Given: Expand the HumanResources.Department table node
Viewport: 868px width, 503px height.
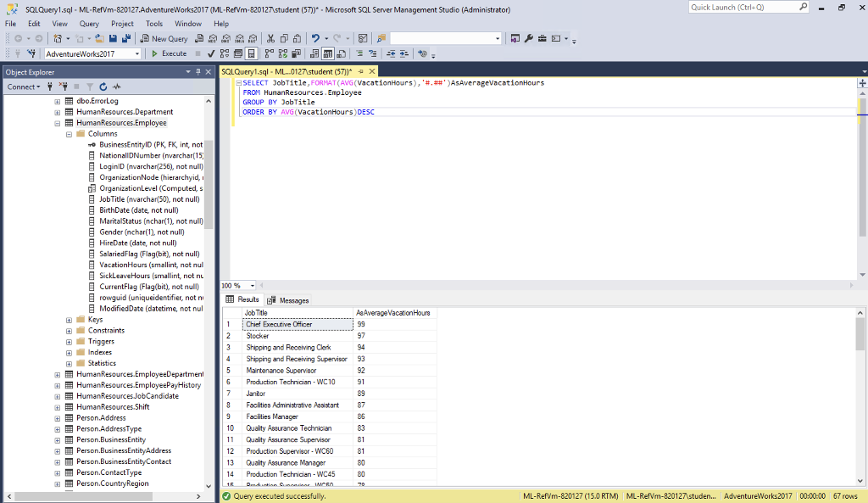Looking at the screenshot, I should (58, 112).
